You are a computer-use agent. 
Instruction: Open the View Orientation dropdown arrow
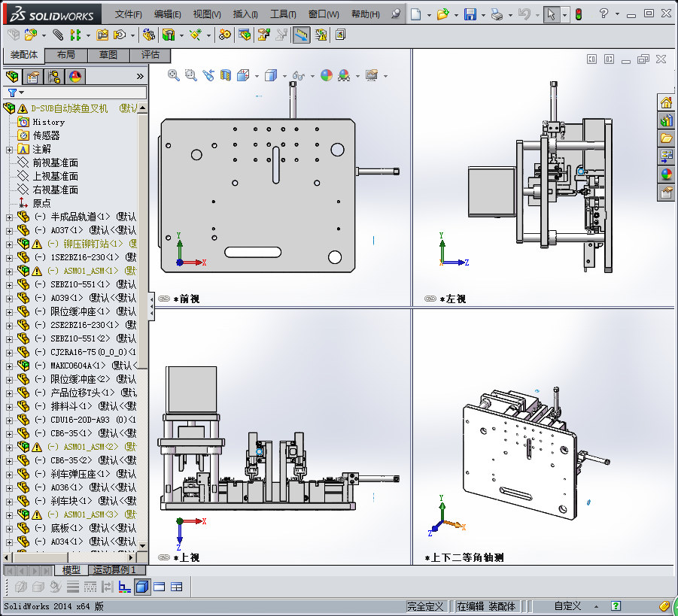257,76
